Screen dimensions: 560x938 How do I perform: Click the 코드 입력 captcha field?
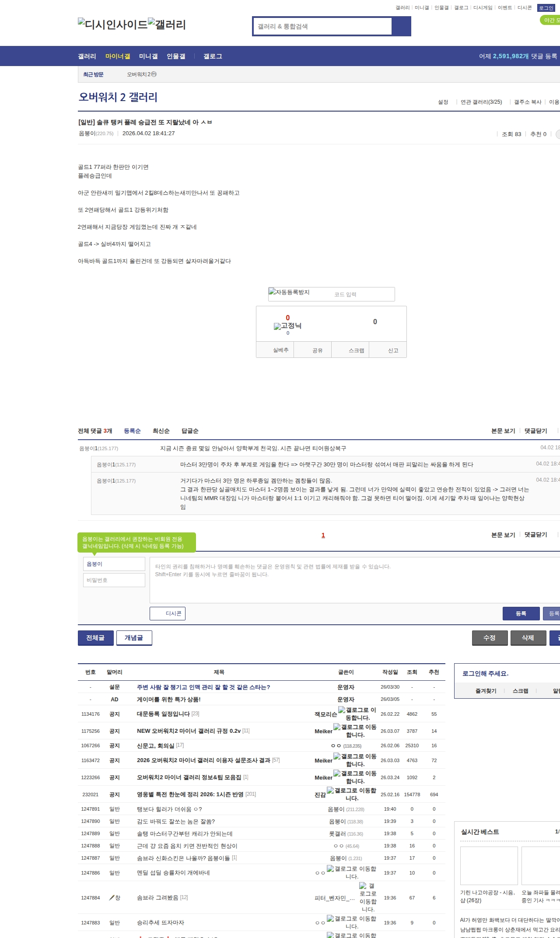click(x=361, y=294)
